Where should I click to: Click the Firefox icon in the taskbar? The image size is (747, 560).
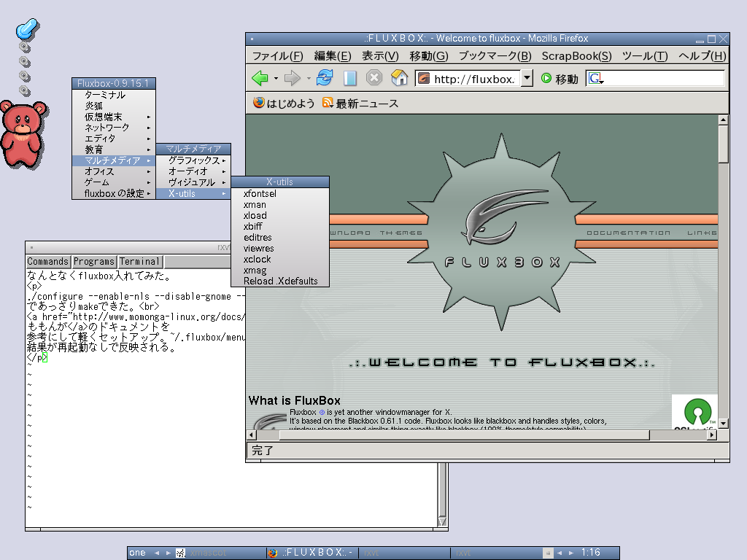coord(273,553)
